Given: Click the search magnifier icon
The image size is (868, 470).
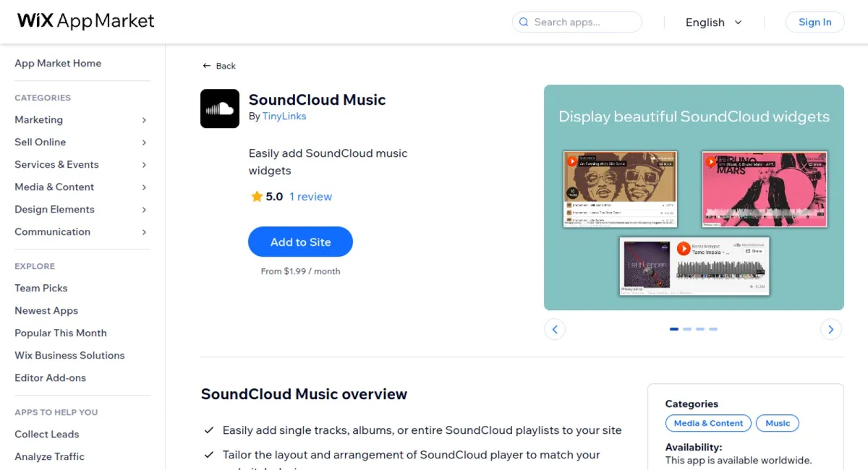Looking at the screenshot, I should pos(524,22).
